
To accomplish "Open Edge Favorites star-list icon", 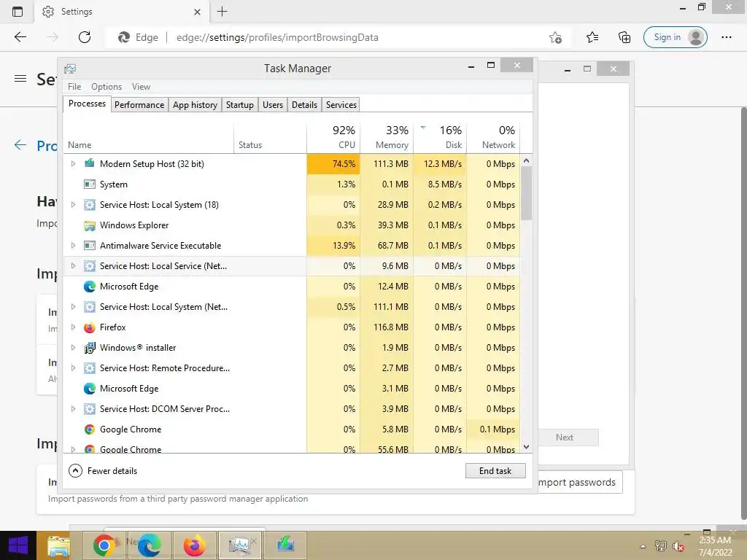I will pos(592,37).
